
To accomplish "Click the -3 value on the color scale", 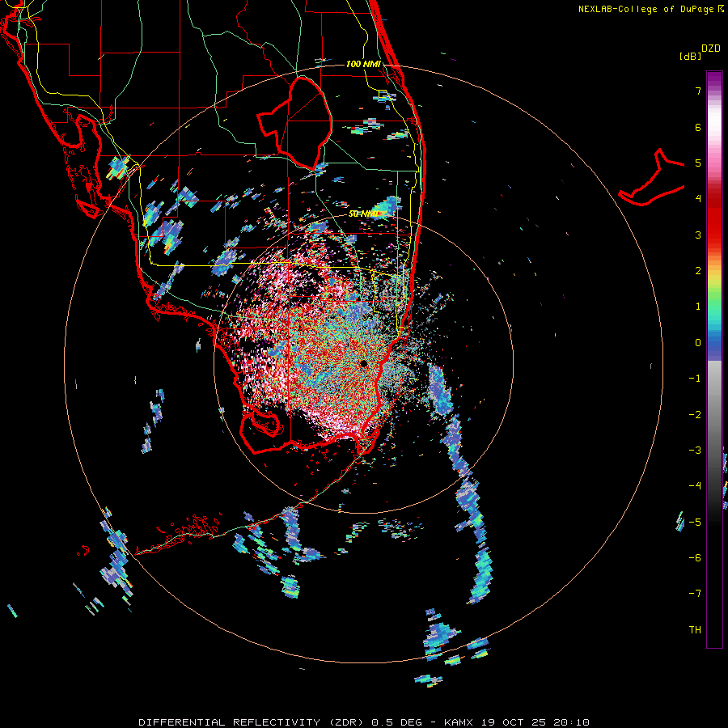I will coord(695,450).
